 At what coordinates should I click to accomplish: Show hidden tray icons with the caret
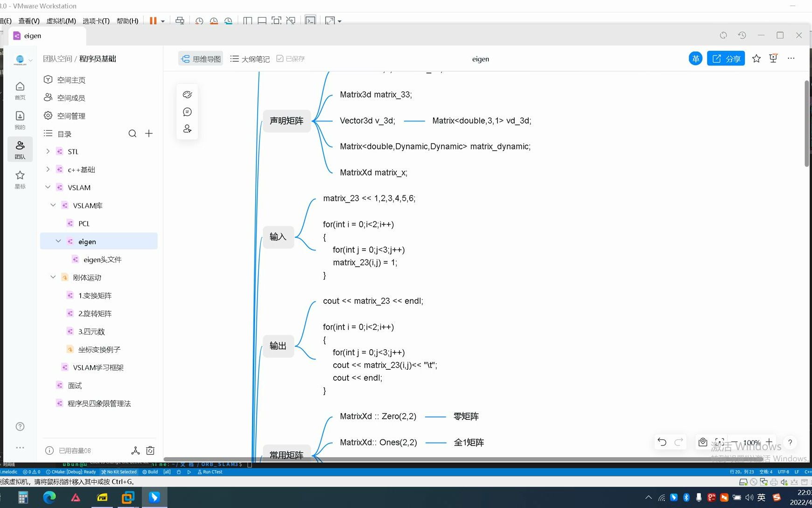649,497
